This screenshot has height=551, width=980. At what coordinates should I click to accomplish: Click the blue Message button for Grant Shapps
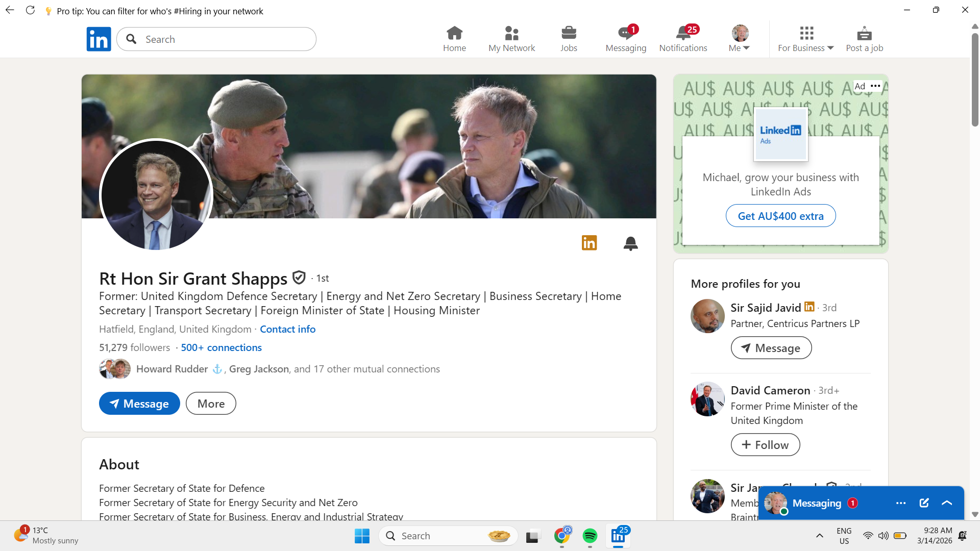tap(139, 404)
